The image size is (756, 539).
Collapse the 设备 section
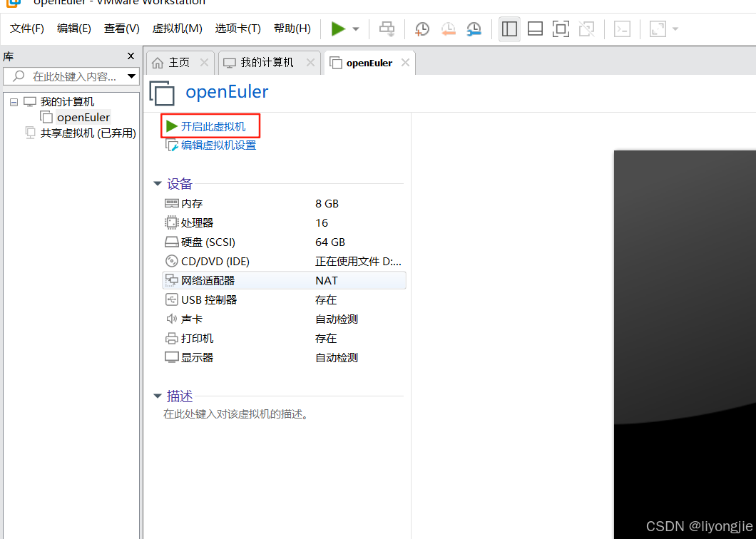[157, 184]
